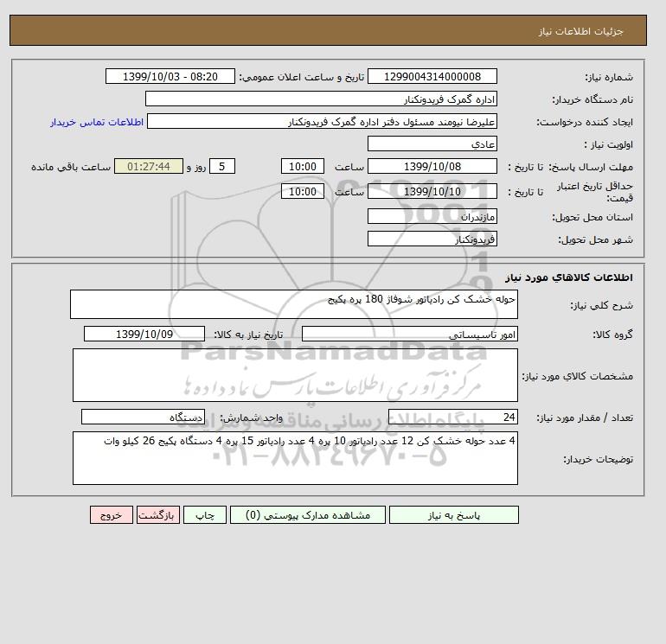Click the خروج exit button
Viewport: 666px width, 644px height.
[x=112, y=515]
